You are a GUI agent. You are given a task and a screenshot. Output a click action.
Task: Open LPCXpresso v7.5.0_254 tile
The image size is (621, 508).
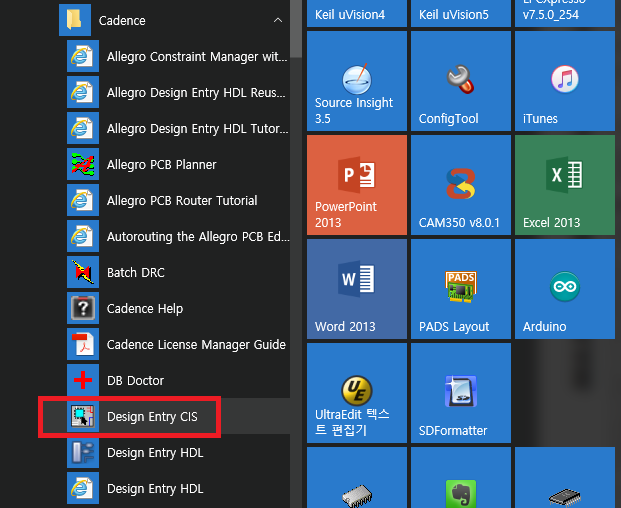565,13
